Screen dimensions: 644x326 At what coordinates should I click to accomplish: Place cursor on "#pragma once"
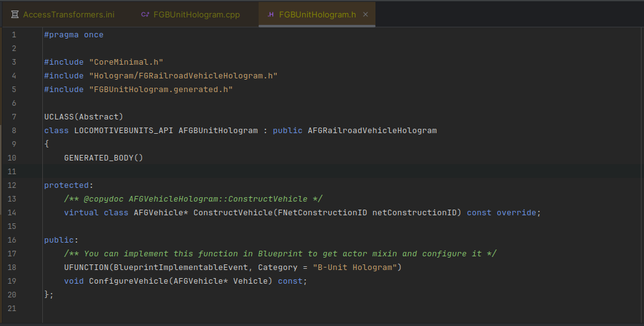(74, 35)
